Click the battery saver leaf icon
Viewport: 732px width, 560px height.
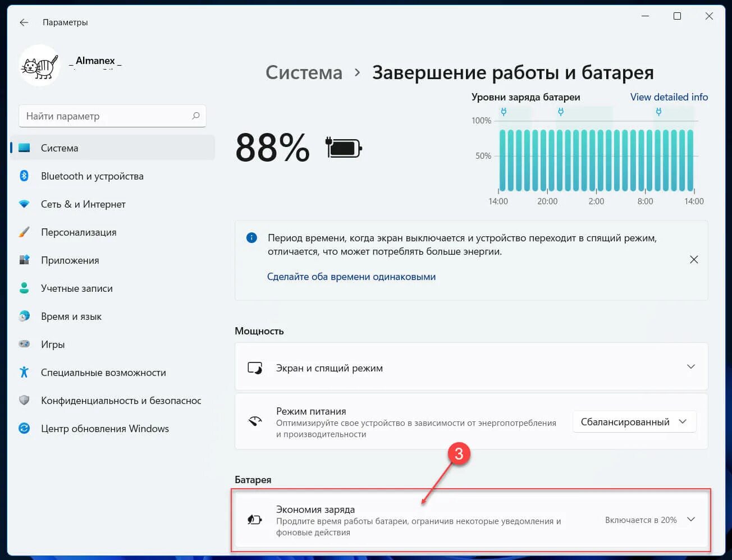coord(255,520)
